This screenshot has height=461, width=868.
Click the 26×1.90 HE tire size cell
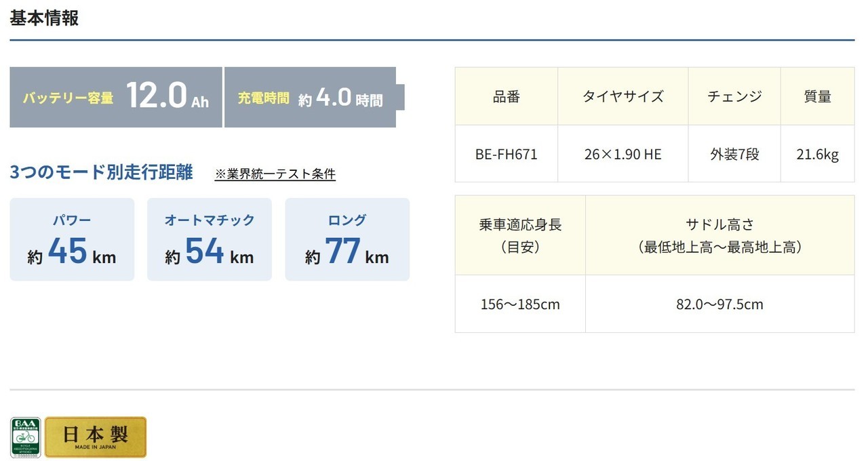[x=623, y=154]
